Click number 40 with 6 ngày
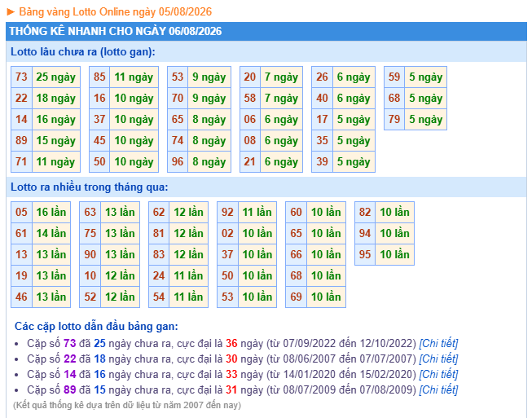The width and height of the screenshot is (532, 418). [322, 98]
